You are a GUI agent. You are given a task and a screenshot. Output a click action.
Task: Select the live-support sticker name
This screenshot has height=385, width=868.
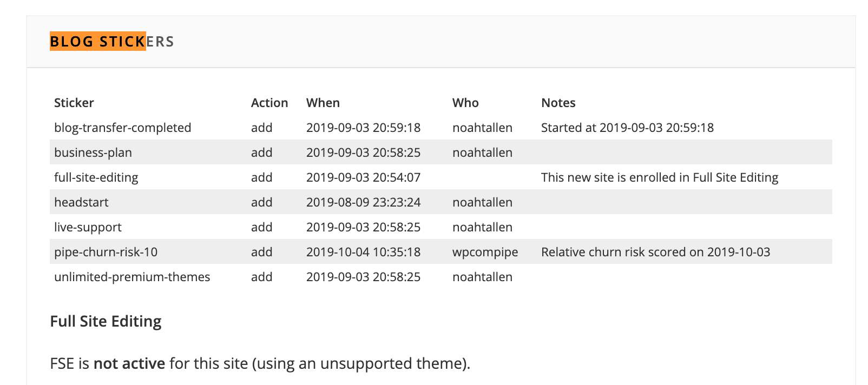click(x=88, y=227)
